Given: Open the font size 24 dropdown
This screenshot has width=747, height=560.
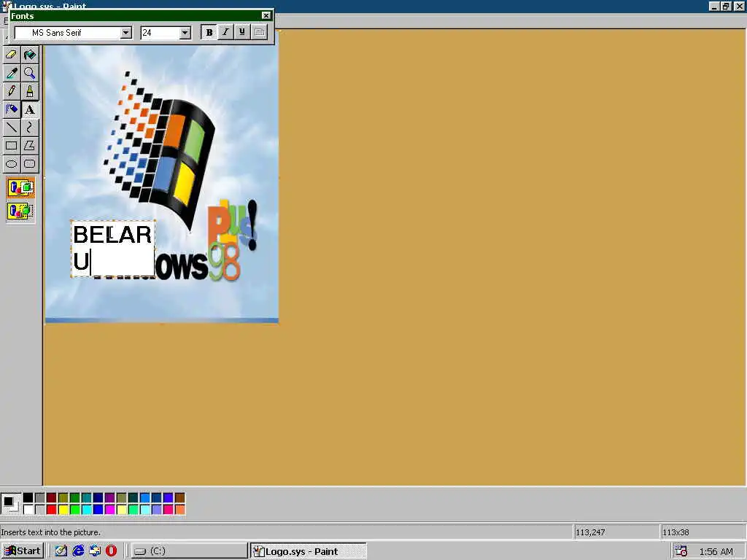Looking at the screenshot, I should tap(185, 32).
